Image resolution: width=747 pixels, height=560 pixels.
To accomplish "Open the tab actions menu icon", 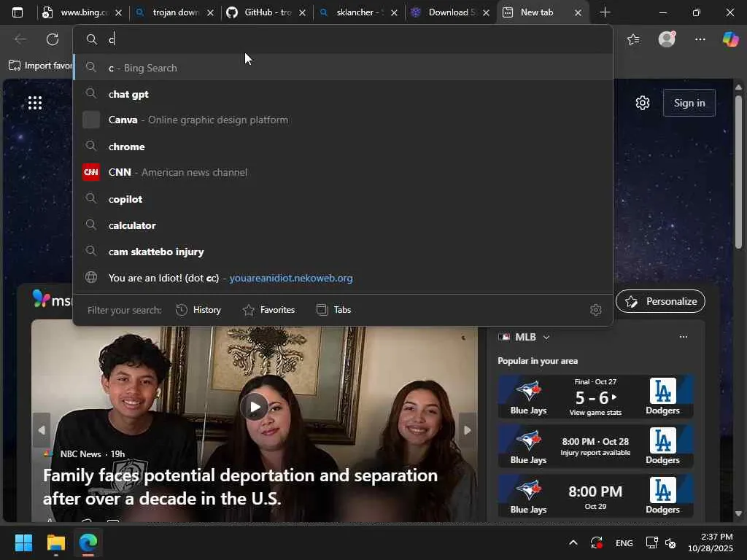I will click(18, 12).
